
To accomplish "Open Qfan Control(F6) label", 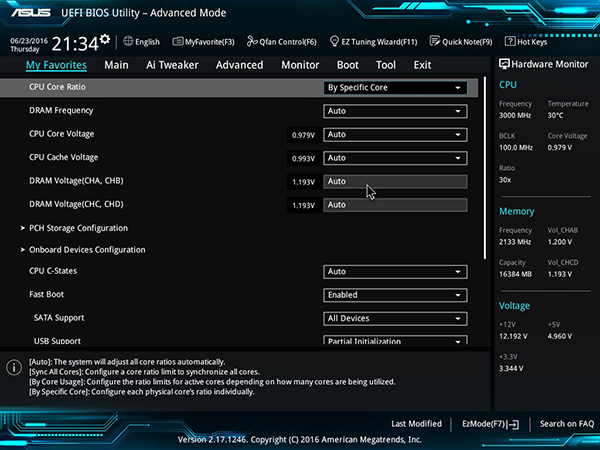I will click(x=288, y=42).
